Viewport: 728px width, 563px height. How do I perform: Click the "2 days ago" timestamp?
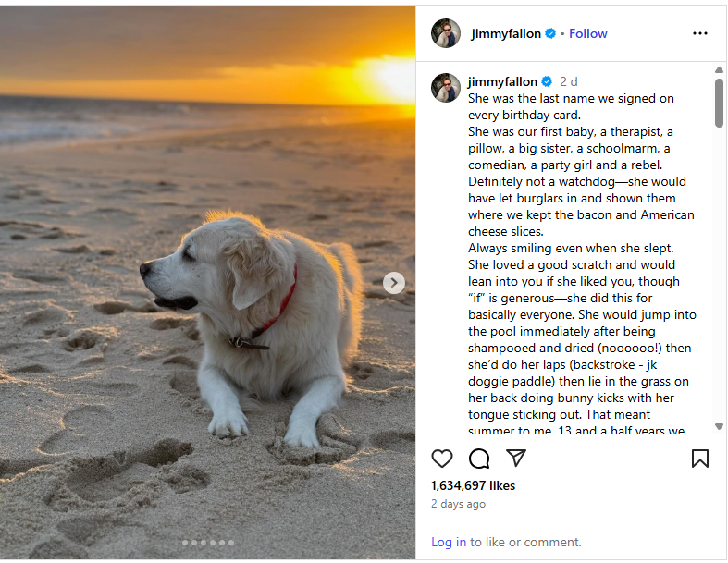coord(458,504)
